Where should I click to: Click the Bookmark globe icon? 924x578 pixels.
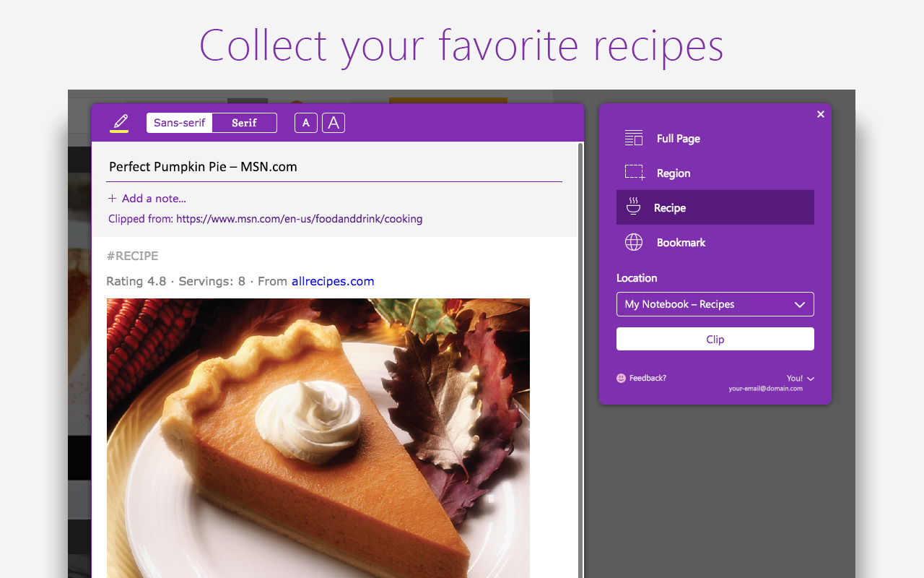point(633,242)
